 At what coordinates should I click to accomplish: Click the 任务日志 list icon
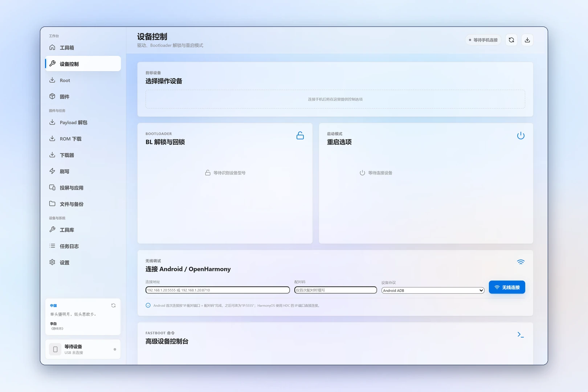[x=52, y=246]
